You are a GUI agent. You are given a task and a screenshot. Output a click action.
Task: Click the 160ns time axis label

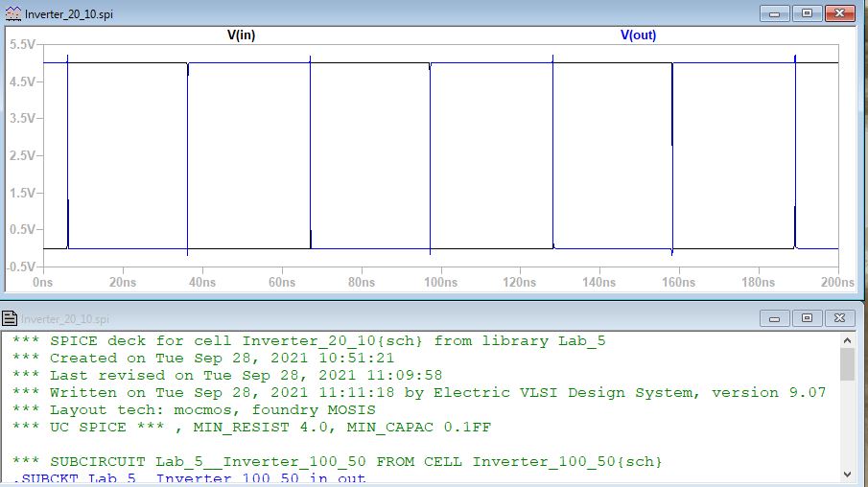pyautogui.click(x=679, y=282)
